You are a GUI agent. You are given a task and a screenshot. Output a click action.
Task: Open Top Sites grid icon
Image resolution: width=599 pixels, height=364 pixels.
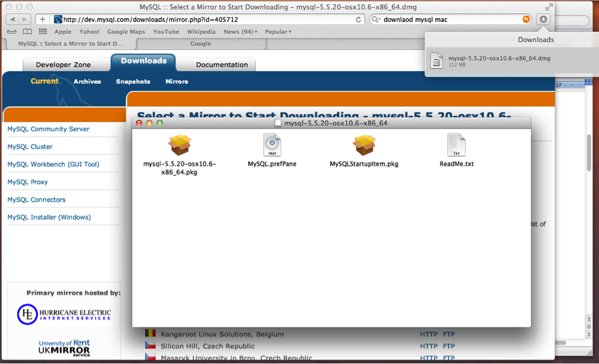point(43,31)
